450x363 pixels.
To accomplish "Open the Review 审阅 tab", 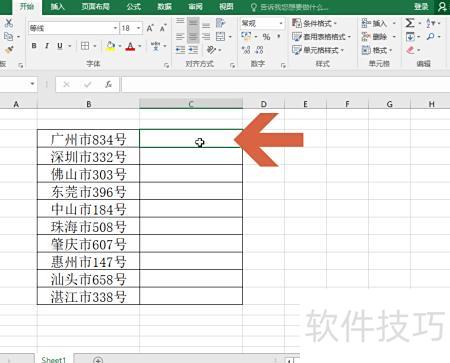I will pyautogui.click(x=195, y=7).
